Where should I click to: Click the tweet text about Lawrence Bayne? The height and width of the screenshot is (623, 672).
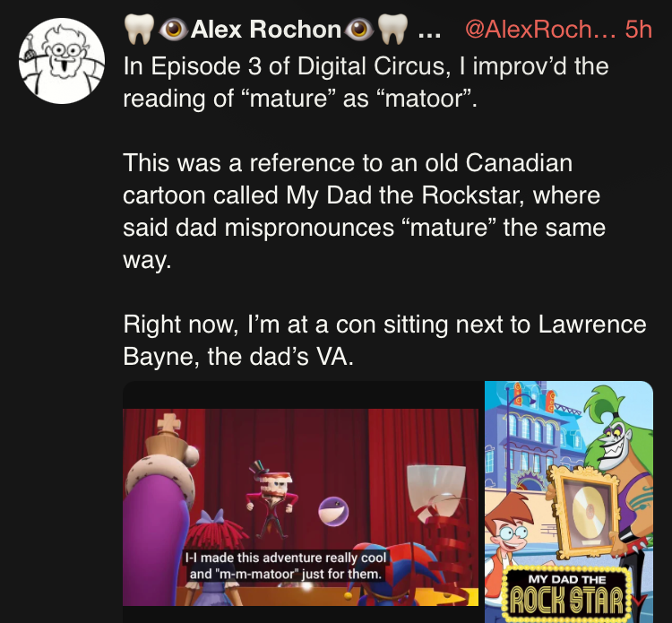pyautogui.click(x=384, y=340)
